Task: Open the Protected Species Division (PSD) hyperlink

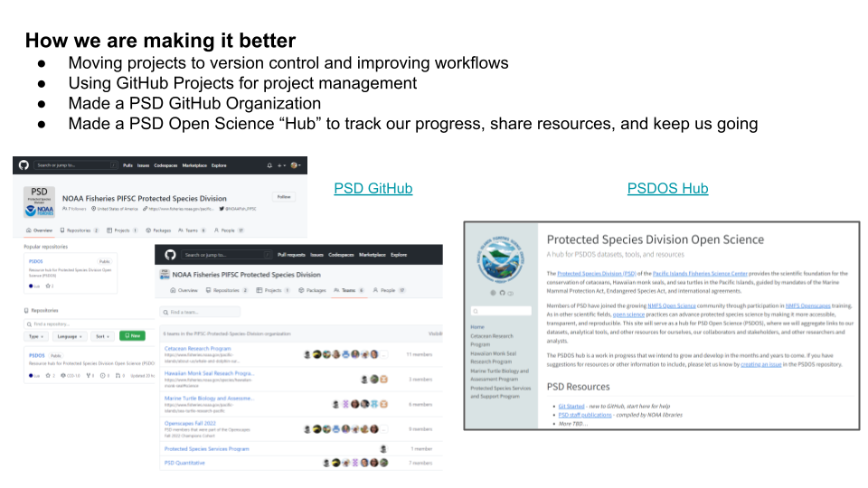Action: point(596,273)
